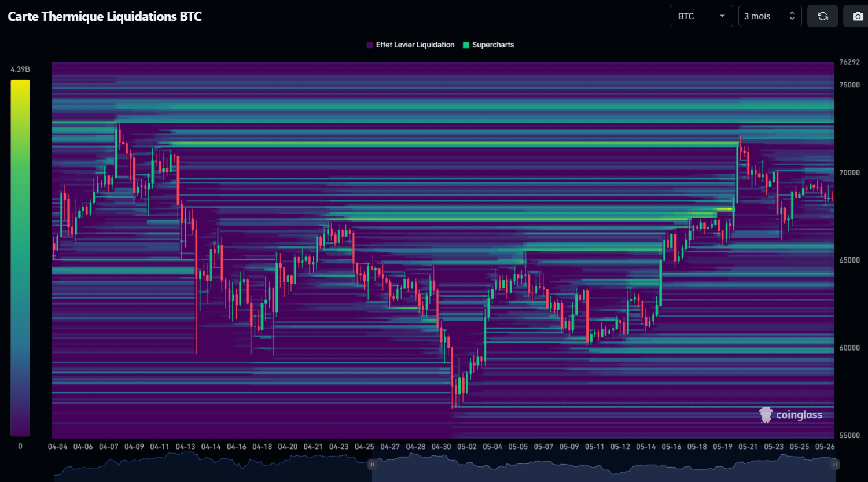
Task: Toggle the Supercharts series visibility
Action: 488,45
